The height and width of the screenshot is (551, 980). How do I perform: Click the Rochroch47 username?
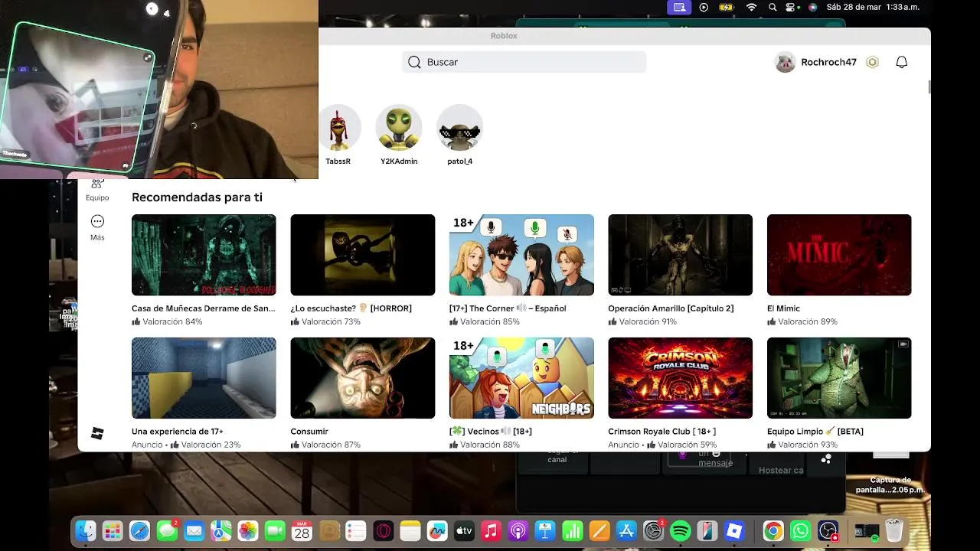[828, 62]
